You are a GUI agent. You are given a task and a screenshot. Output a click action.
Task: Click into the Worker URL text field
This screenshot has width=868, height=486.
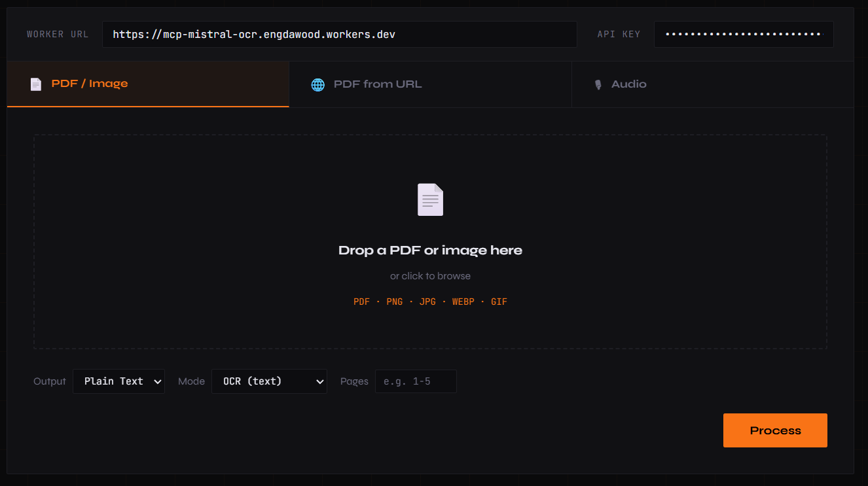click(x=339, y=34)
